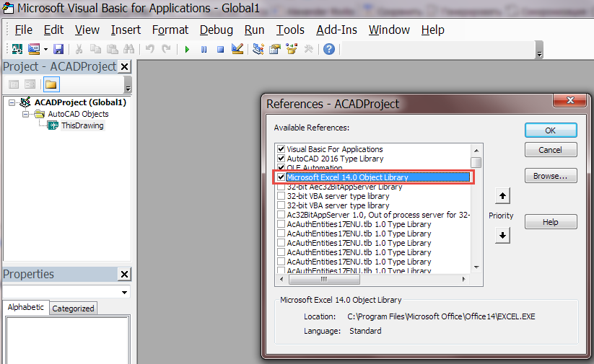The width and height of the screenshot is (594, 364).
Task: Click the View Object icon in Project panel
Action: point(30,84)
